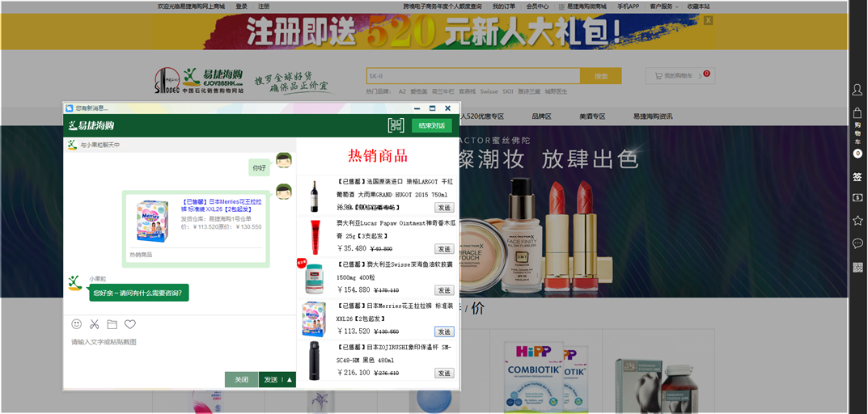Click the Merries diaper thumbnail in hot products

pos(313,319)
